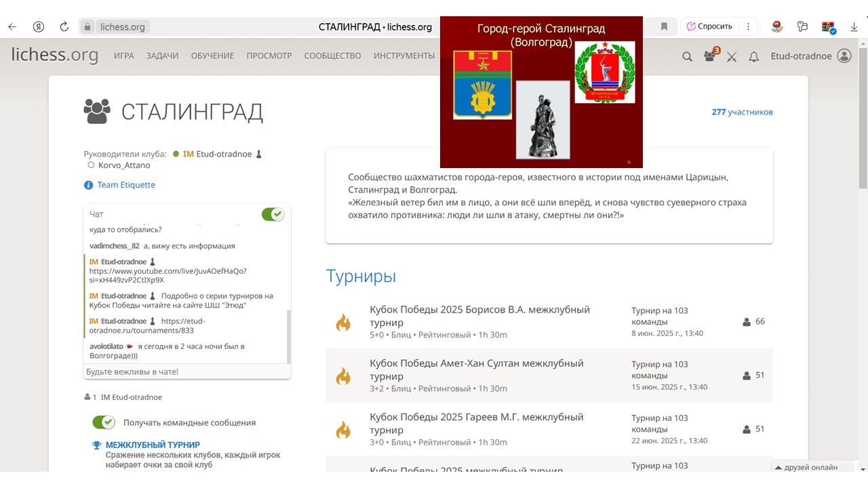Open friends icon with badge 3
Screen dimensions: 868x488
pyautogui.click(x=711, y=55)
